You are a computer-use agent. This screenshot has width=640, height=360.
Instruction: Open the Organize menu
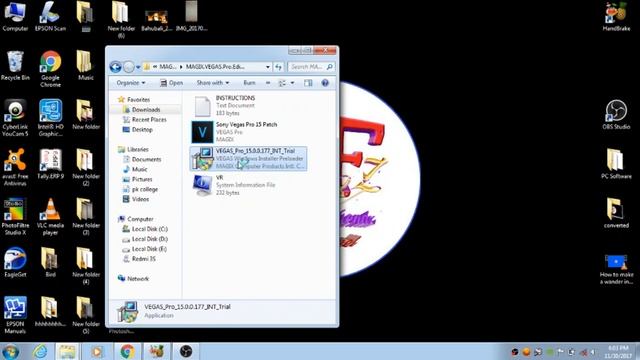coord(131,83)
